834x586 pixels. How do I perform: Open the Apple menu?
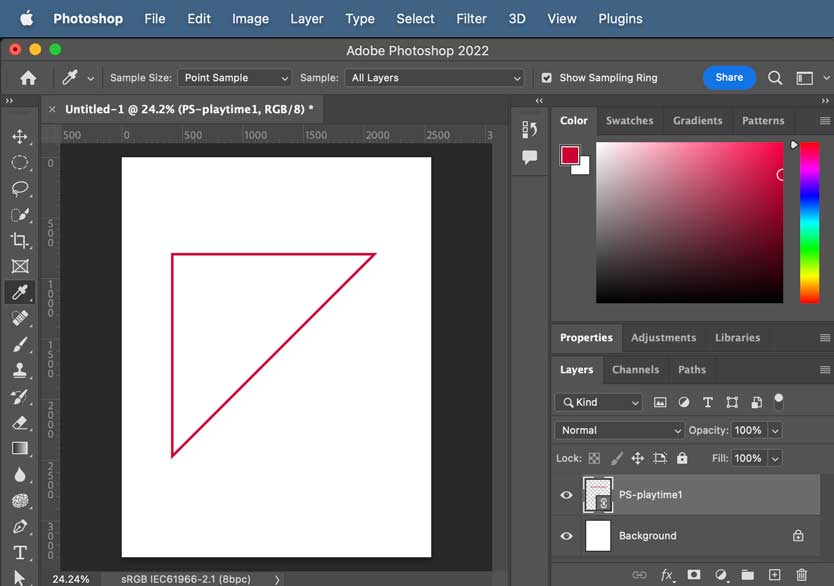point(27,19)
